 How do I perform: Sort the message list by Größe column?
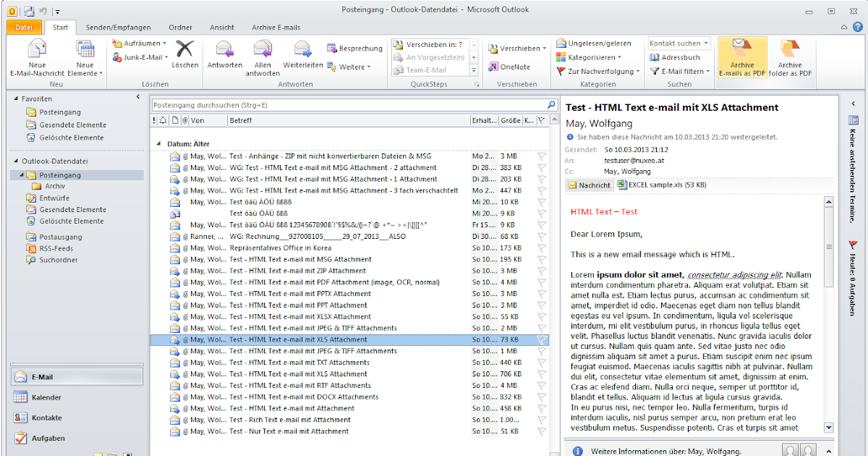pyautogui.click(x=510, y=120)
